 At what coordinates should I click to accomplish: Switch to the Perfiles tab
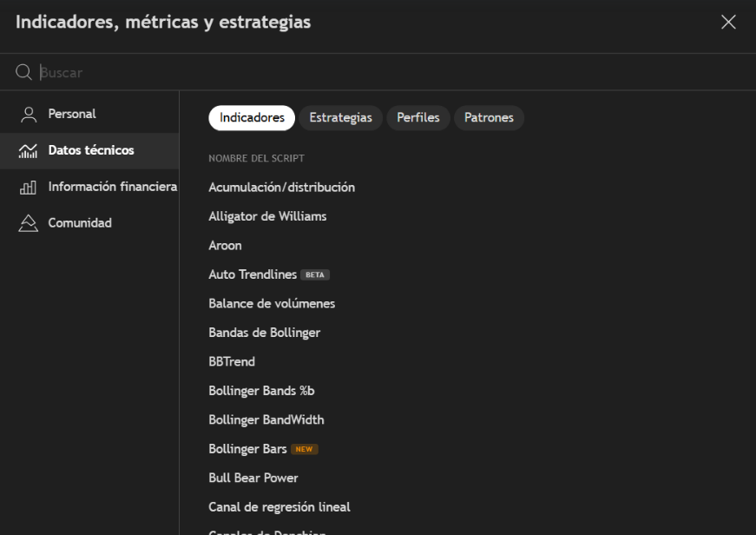click(417, 117)
